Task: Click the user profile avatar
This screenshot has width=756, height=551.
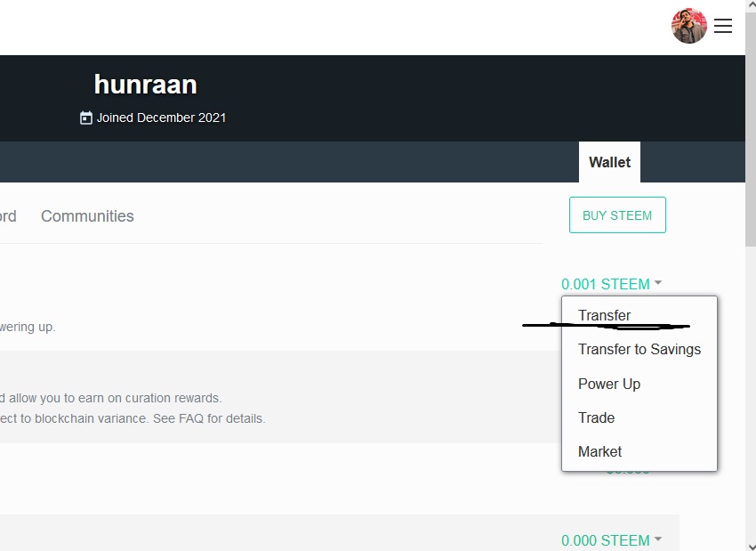Action: click(689, 26)
